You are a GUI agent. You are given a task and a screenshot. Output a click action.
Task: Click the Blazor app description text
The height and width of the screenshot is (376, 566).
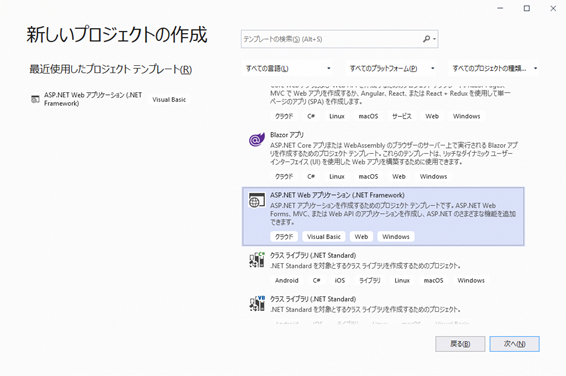[394, 154]
